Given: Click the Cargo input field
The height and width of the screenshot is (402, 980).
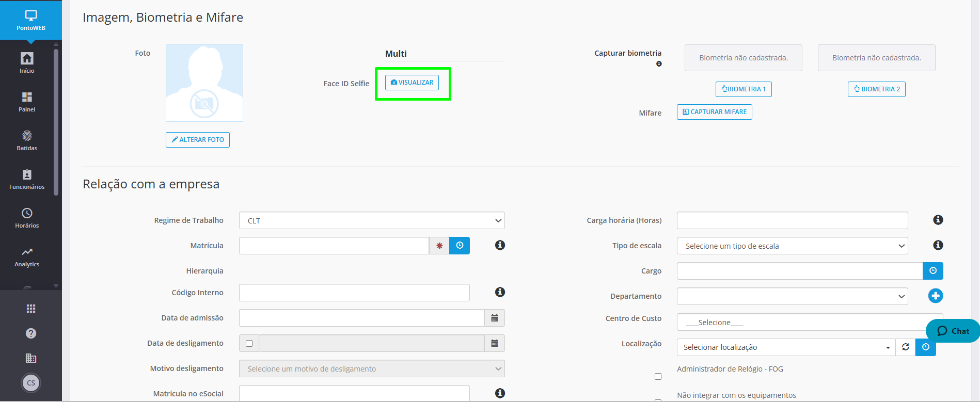Looking at the screenshot, I should tap(800, 271).
